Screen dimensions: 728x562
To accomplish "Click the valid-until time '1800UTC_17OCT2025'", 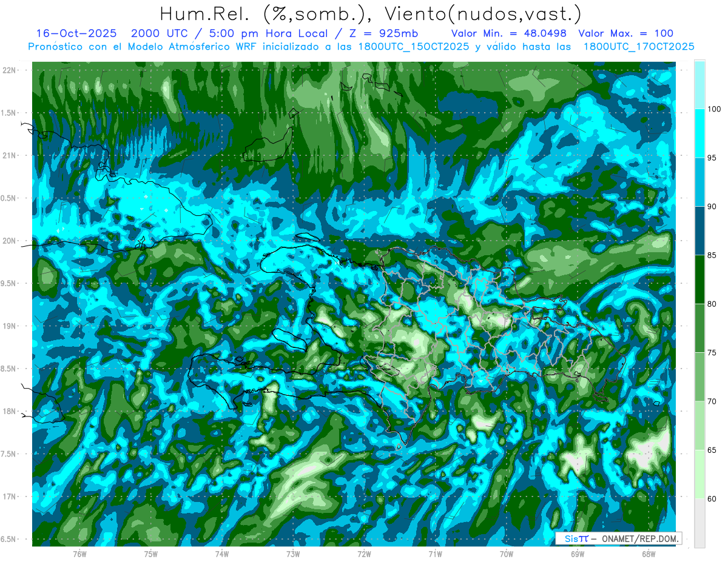I will click(x=638, y=47).
